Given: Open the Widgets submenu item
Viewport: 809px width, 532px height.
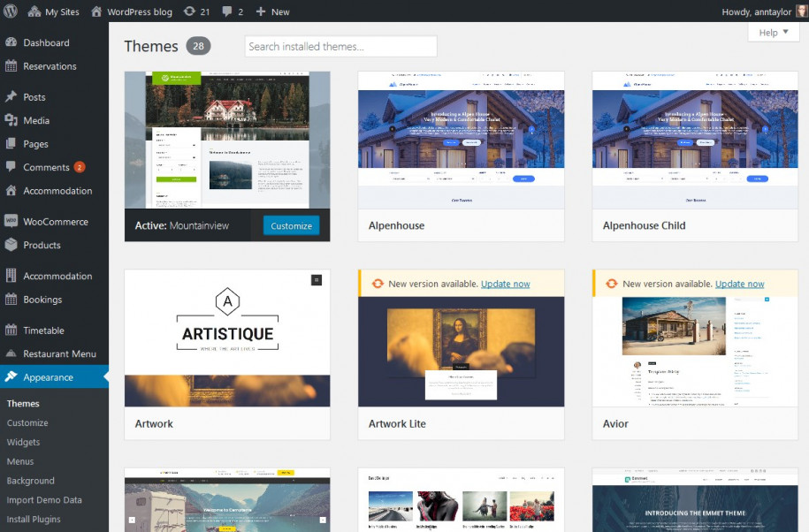Looking at the screenshot, I should [23, 442].
